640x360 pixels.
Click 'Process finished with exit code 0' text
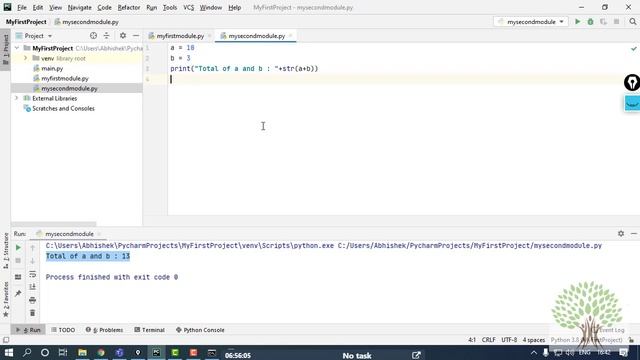click(x=112, y=277)
